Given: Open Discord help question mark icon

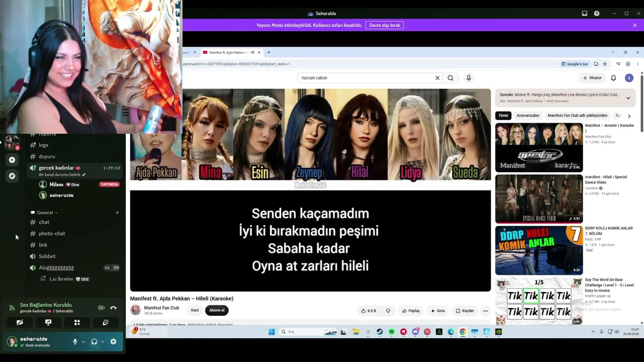Looking at the screenshot, I should (x=597, y=14).
